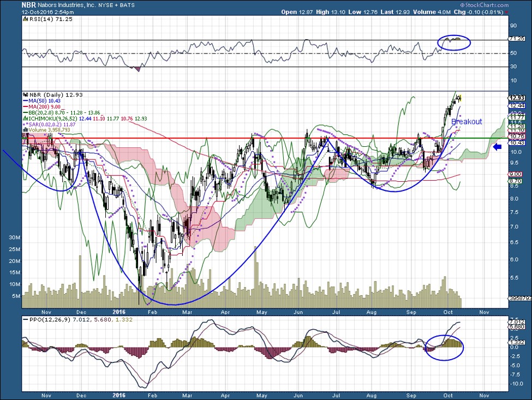
Task: Click the 5.5 price axis label
Action: coord(514,278)
